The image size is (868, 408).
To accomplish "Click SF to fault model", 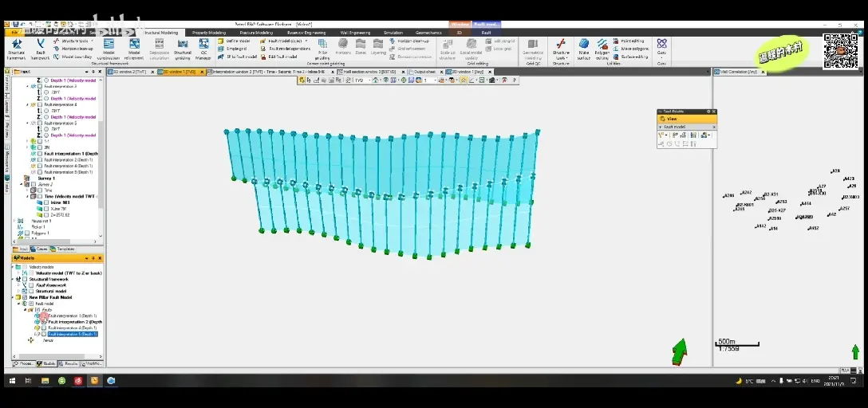I will tap(238, 57).
